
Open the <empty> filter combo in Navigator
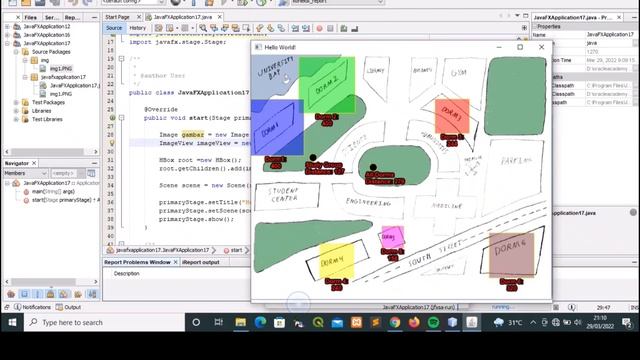click(68, 173)
